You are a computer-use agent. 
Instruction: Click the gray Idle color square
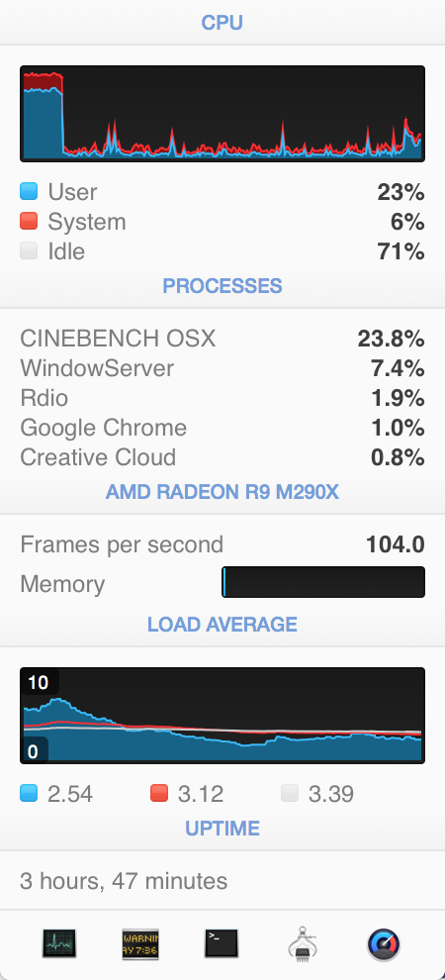[29, 251]
